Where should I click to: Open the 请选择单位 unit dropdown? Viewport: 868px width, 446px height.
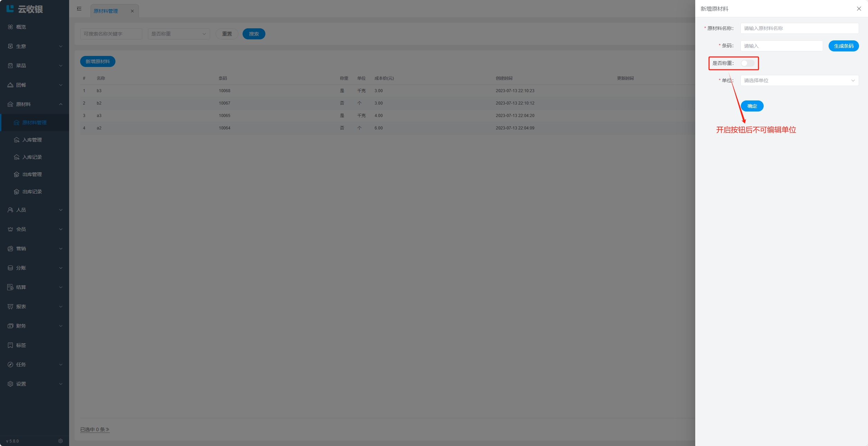799,80
